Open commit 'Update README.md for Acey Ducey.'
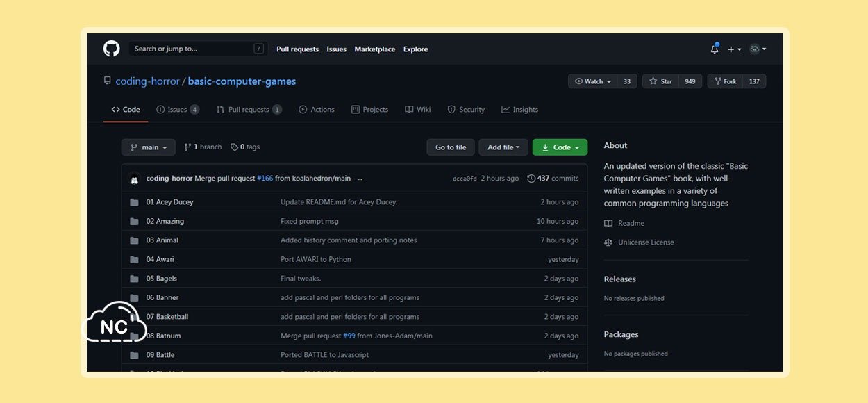Viewport: 868px width, 403px height. [x=339, y=202]
